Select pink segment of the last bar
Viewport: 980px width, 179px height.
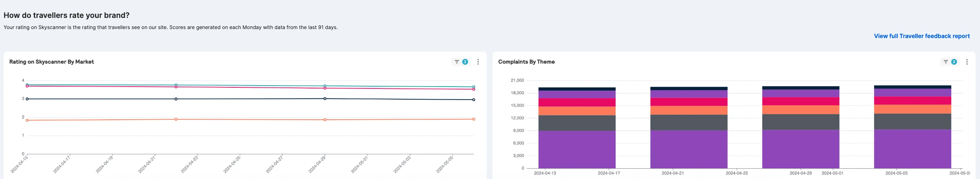tap(913, 100)
